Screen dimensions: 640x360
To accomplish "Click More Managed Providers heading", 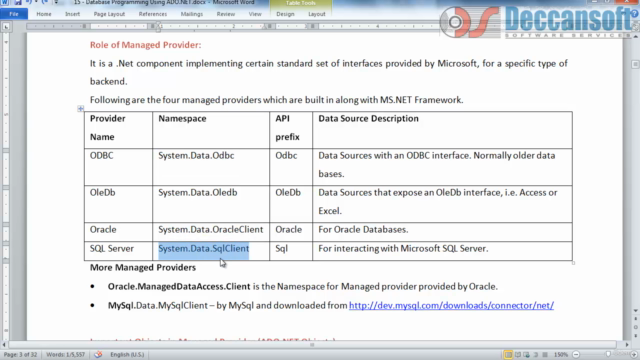I will coord(143,267).
